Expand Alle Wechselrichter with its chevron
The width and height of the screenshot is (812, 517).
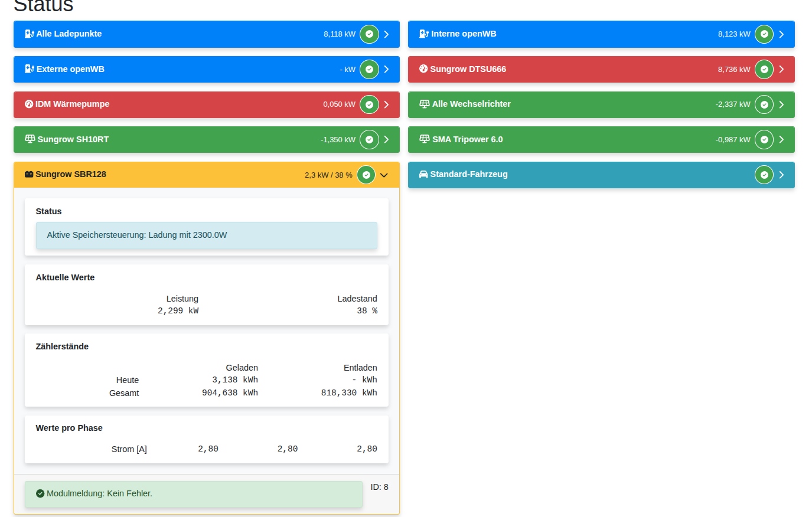(781, 104)
